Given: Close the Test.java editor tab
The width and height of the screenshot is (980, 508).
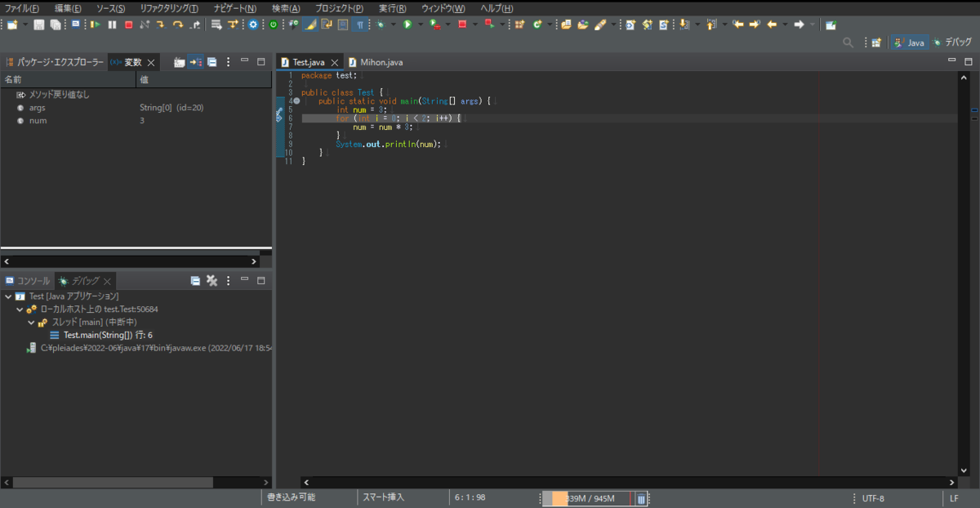Looking at the screenshot, I should [x=334, y=62].
